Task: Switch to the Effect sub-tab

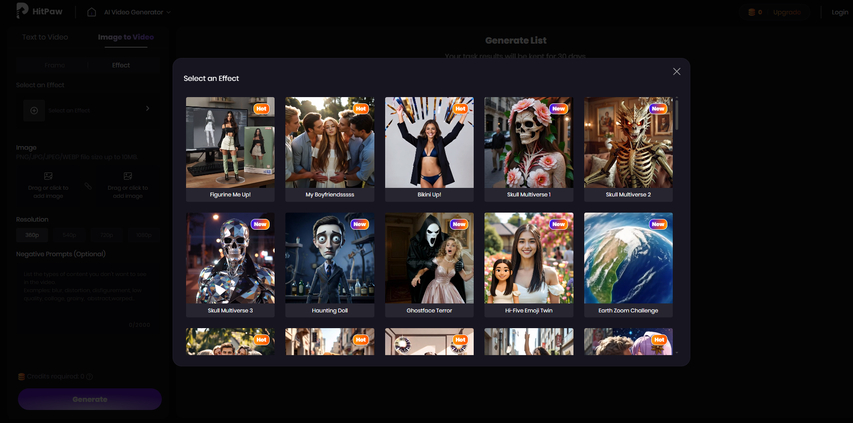Action: tap(120, 65)
